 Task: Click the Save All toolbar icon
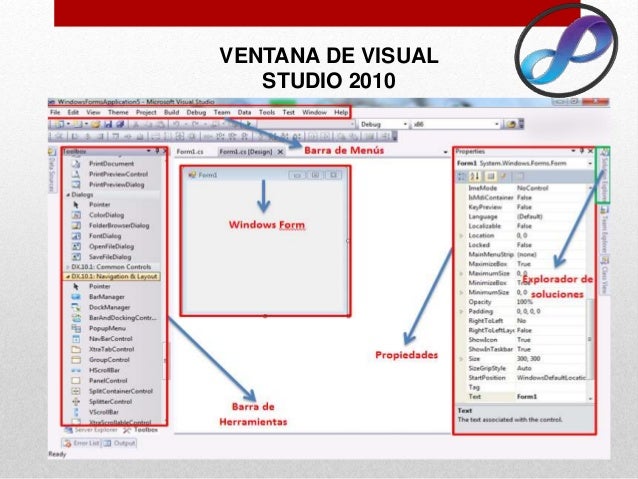point(120,124)
